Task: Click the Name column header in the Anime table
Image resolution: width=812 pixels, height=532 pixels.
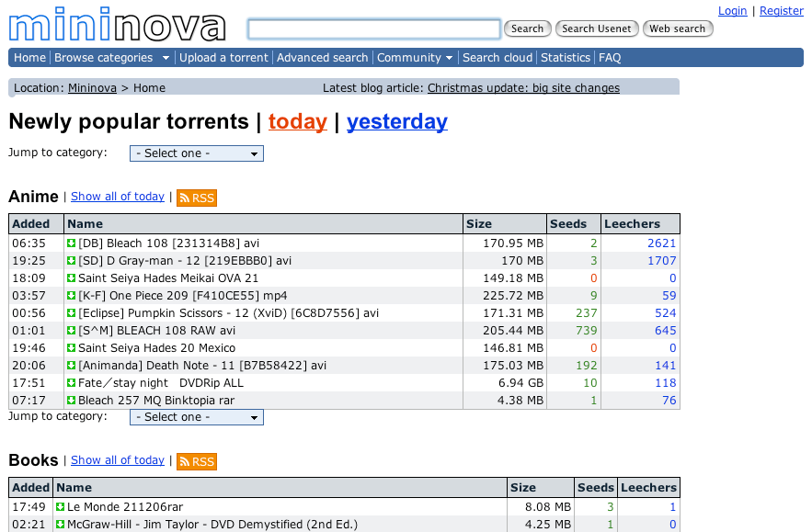Action: [263, 224]
